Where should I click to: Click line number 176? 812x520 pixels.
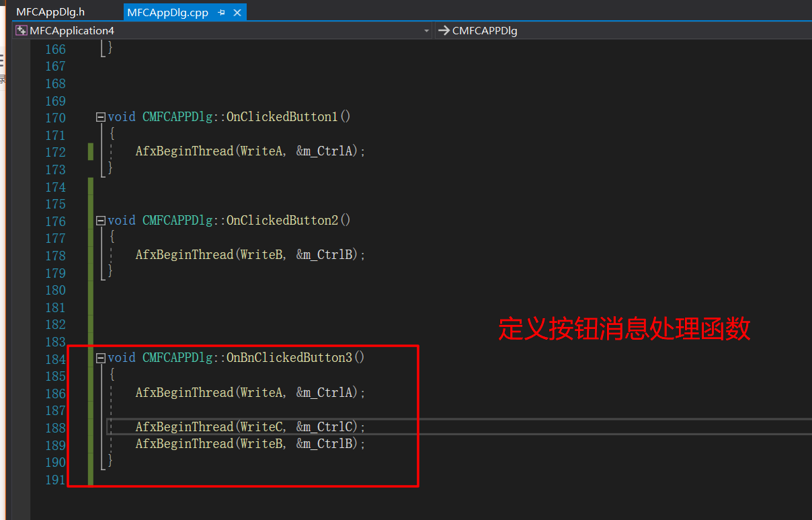tap(55, 221)
